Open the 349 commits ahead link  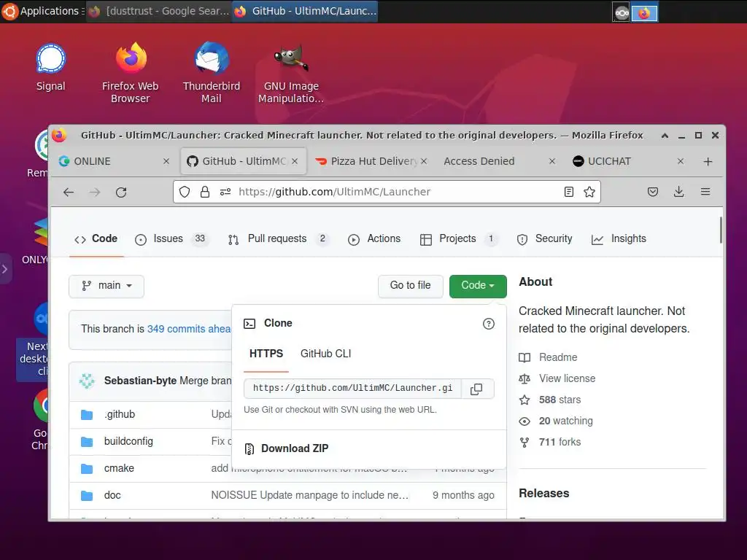(x=189, y=329)
